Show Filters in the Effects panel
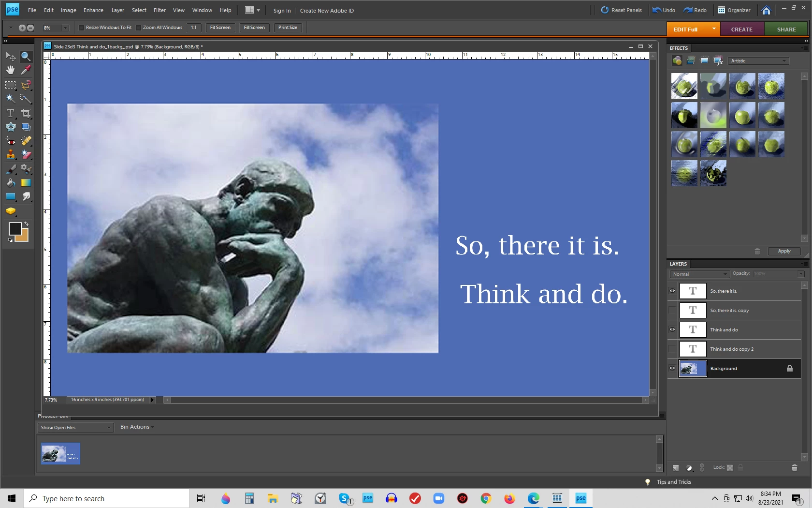 pyautogui.click(x=677, y=61)
